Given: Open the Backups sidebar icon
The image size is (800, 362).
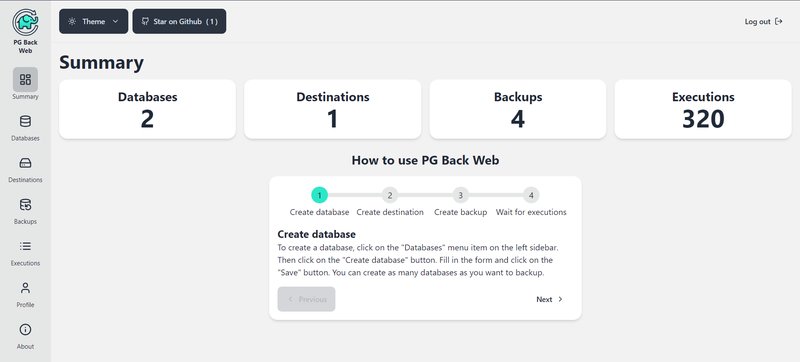Looking at the screenshot, I should pos(25,205).
